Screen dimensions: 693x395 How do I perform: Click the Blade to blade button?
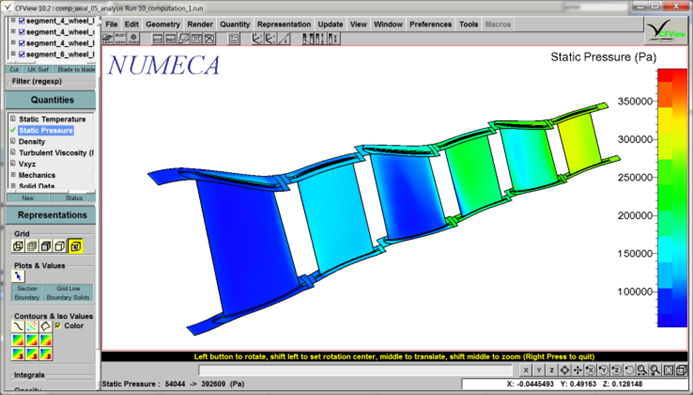76,69
